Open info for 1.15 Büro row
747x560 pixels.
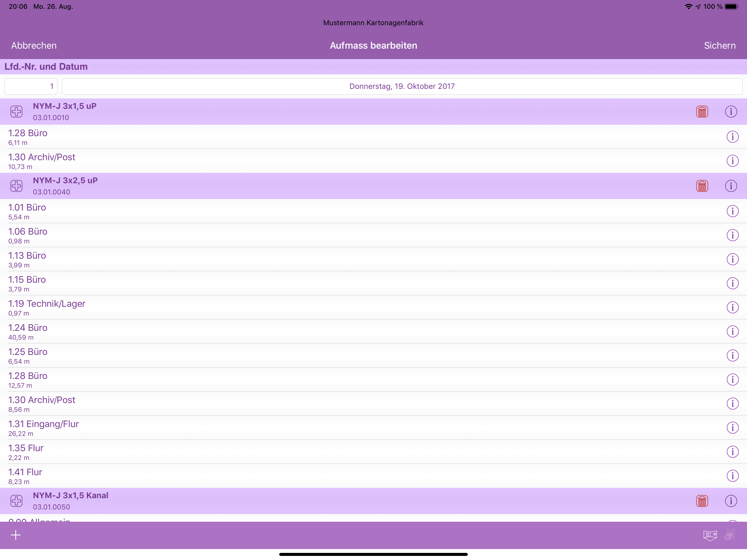point(732,283)
